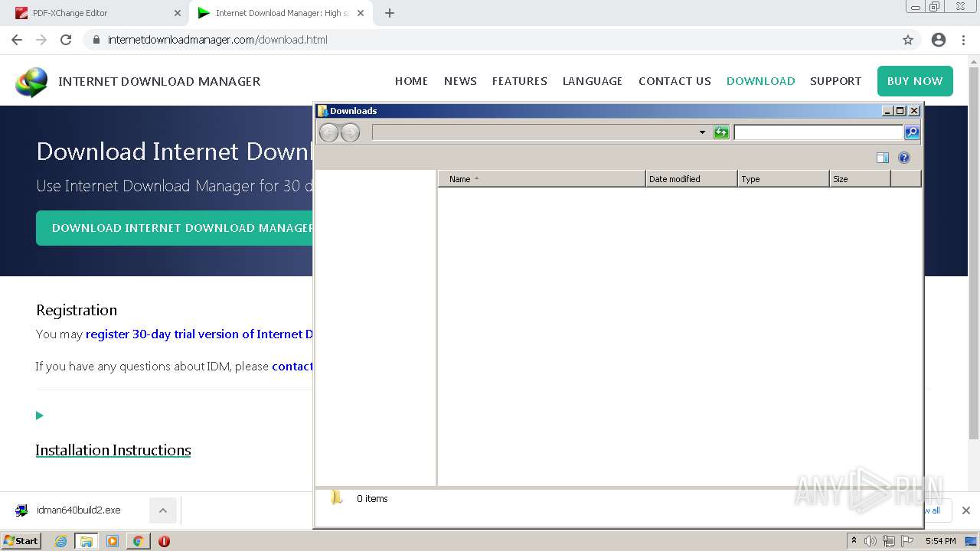Viewport: 980px width, 551px height.
Task: Open the media player taskbar icon
Action: [113, 541]
